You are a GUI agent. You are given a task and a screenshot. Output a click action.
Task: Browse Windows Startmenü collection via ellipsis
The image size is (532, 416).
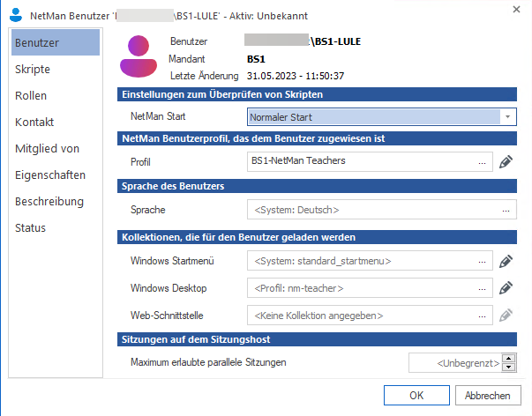[482, 262]
